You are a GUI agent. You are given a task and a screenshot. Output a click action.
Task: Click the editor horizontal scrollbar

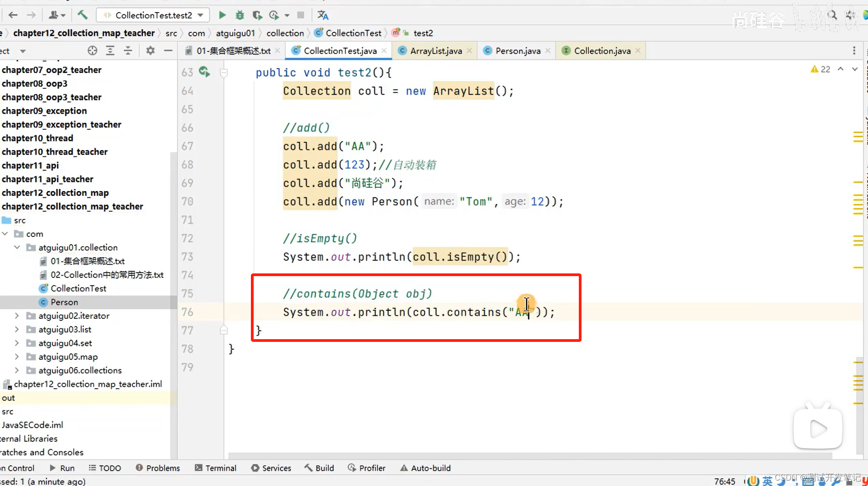tap(529, 455)
